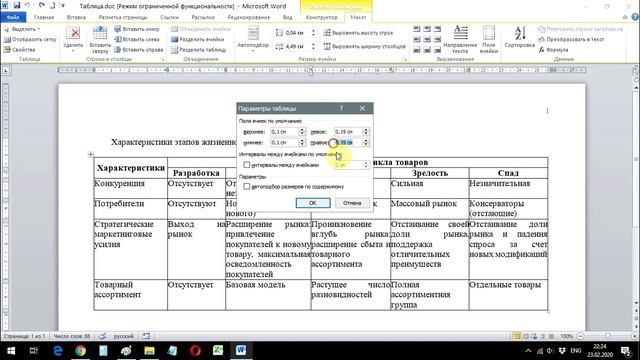Click Вставить справа
The width and height of the screenshot is (640, 360).
click(139, 50)
